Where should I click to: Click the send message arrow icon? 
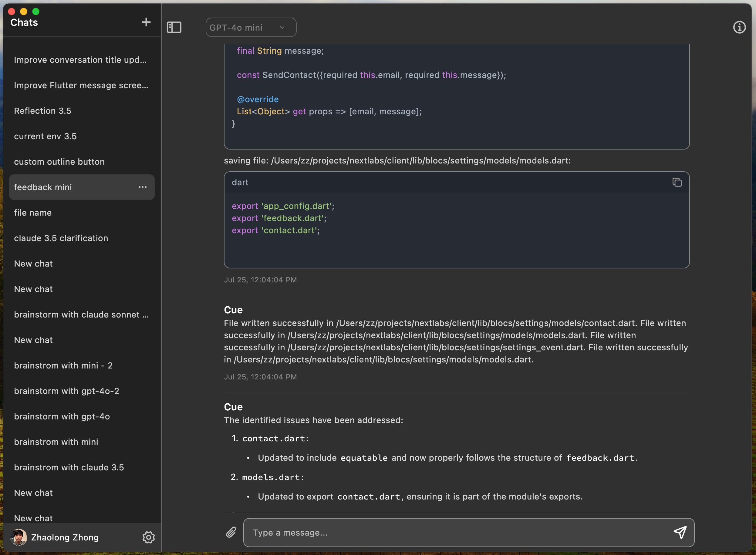680,532
